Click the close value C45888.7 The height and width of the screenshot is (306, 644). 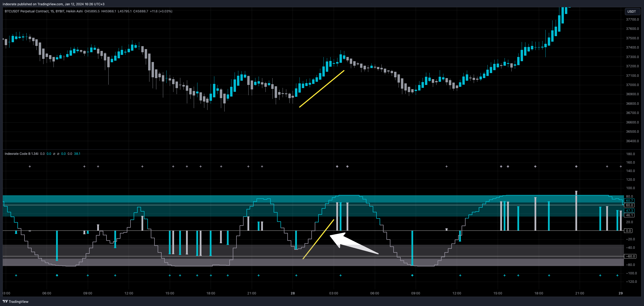(x=141, y=11)
